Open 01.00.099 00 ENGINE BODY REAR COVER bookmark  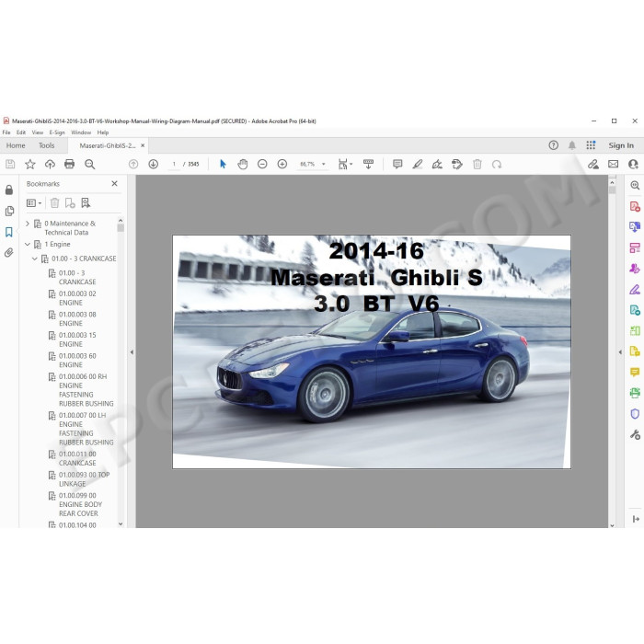[80, 504]
